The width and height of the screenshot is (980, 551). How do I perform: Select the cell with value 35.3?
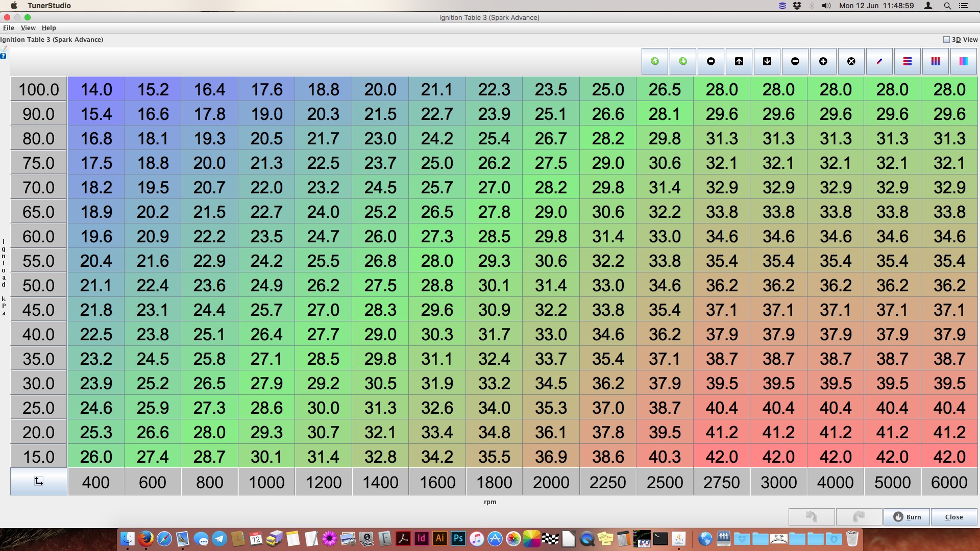point(551,408)
